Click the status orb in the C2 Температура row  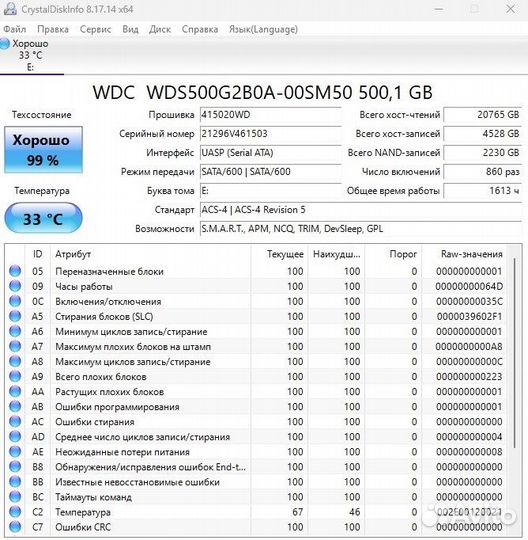point(15,512)
